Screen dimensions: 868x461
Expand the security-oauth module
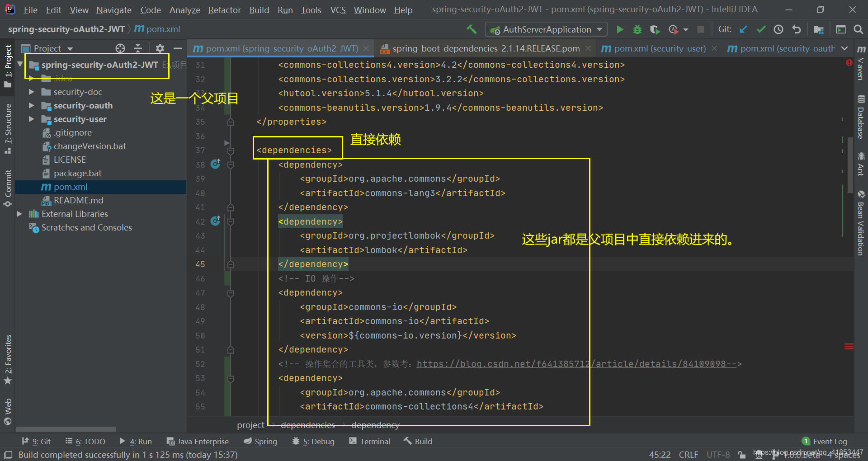click(31, 105)
